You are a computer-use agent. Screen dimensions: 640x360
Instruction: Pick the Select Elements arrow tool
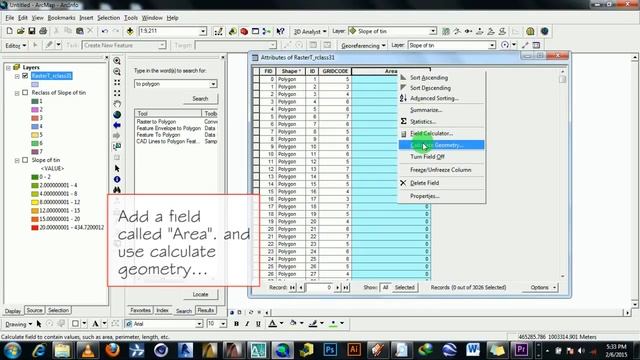point(117,168)
